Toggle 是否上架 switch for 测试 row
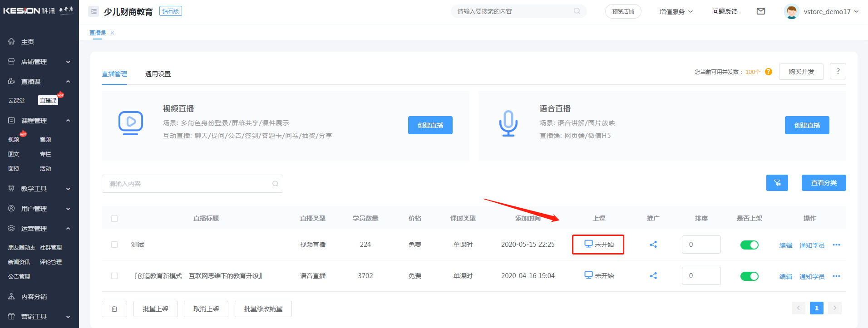 tap(749, 245)
